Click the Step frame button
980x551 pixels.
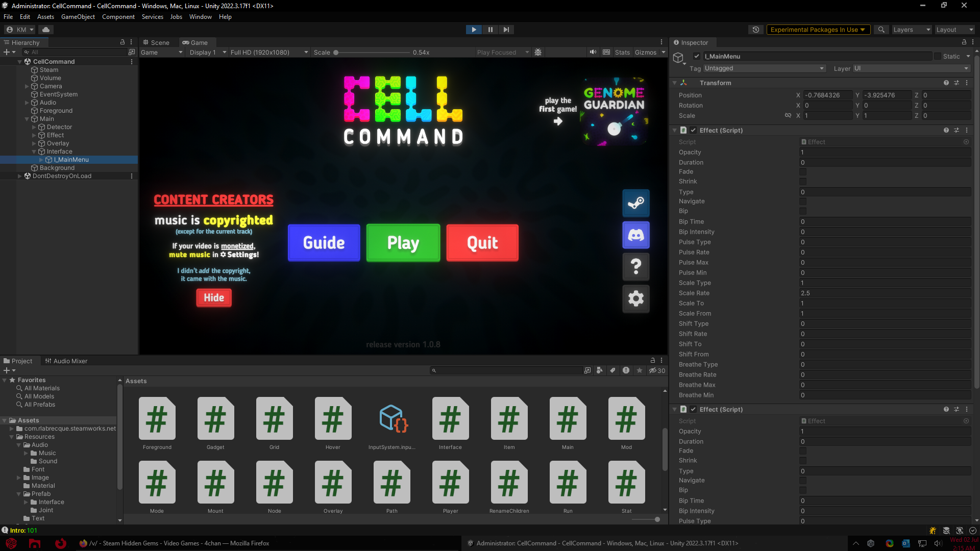coord(506,30)
